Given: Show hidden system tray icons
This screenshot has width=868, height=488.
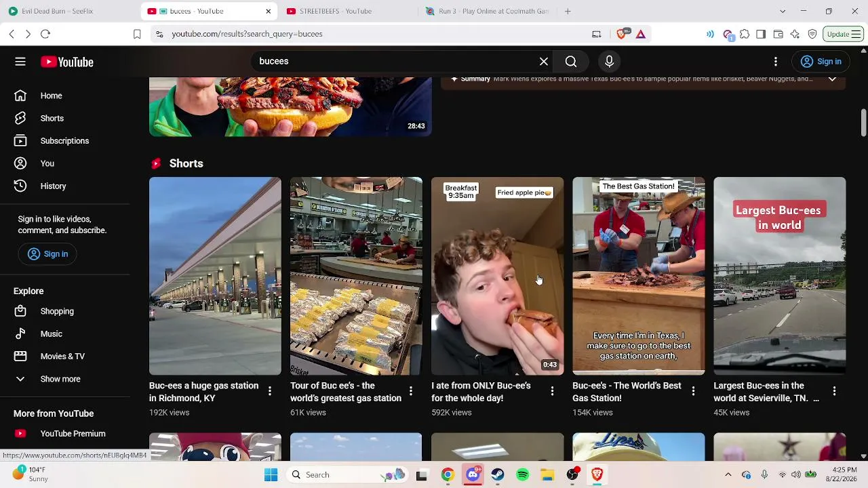Looking at the screenshot, I should (728, 475).
